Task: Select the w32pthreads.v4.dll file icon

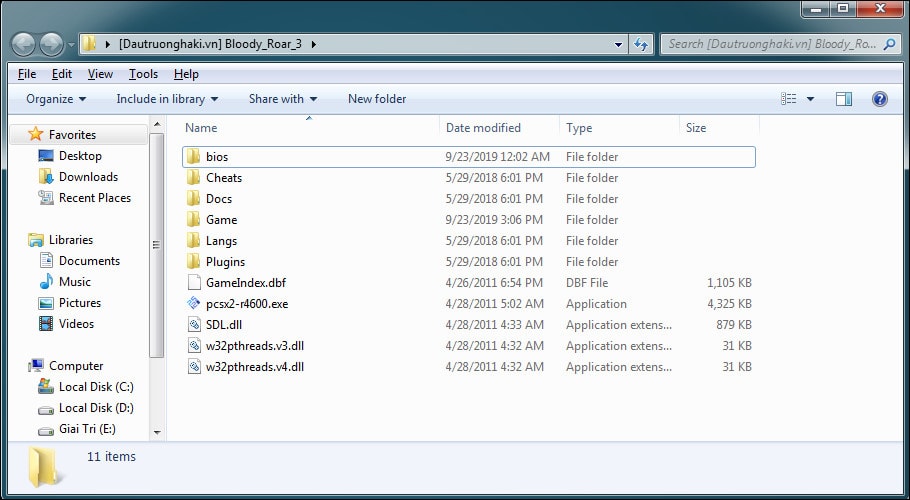Action: click(x=193, y=366)
